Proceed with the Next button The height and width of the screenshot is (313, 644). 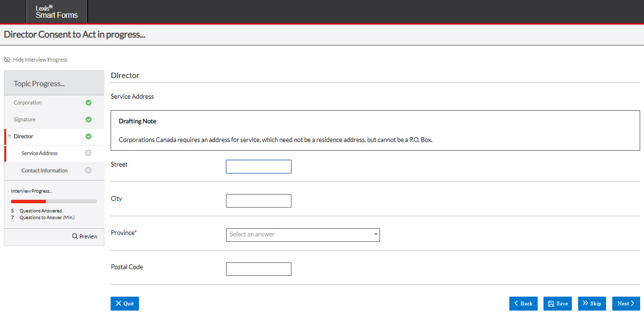pyautogui.click(x=626, y=303)
